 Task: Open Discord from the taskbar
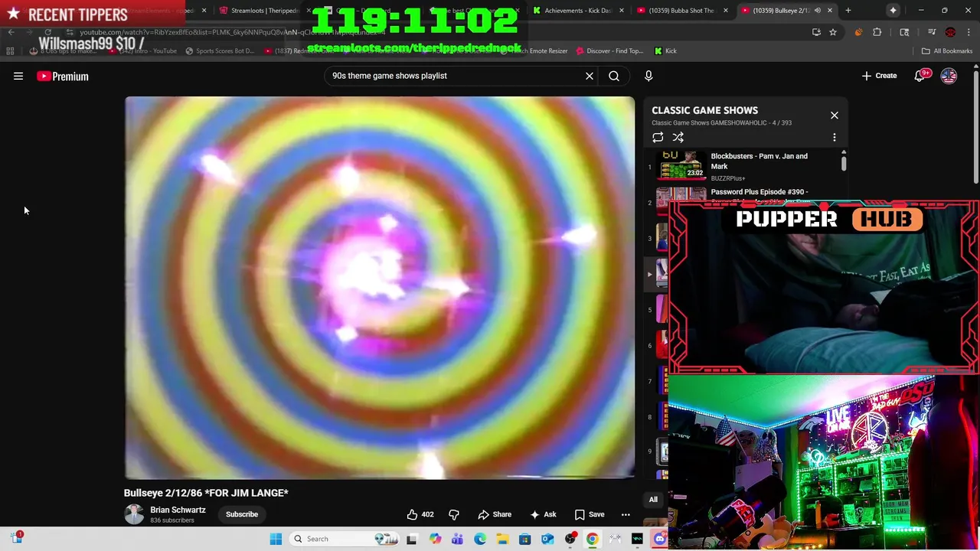click(660, 539)
